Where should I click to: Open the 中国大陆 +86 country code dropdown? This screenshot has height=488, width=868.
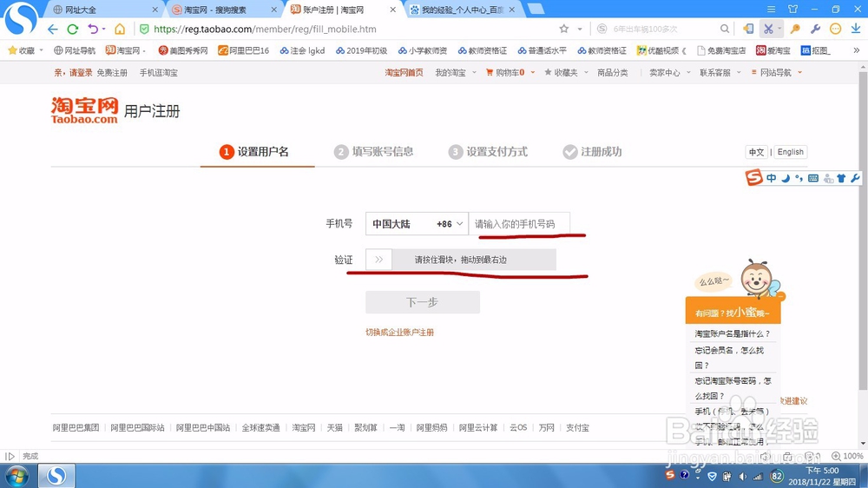pos(417,224)
